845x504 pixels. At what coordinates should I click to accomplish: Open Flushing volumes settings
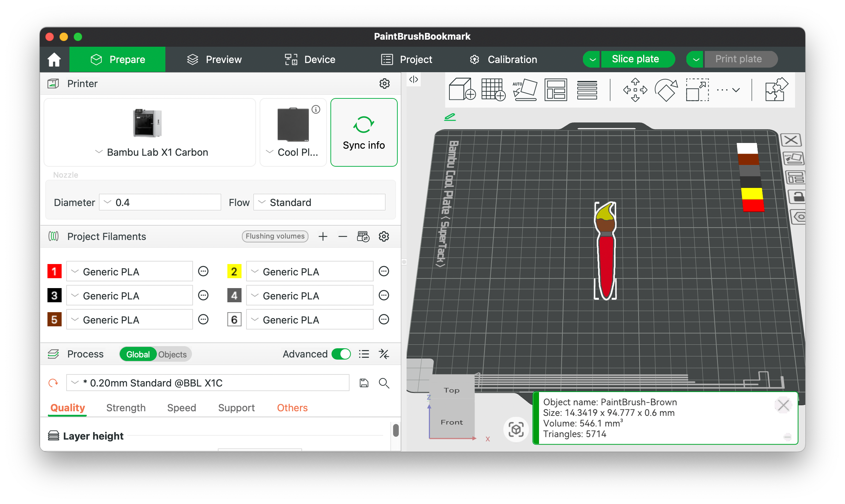[x=275, y=236]
